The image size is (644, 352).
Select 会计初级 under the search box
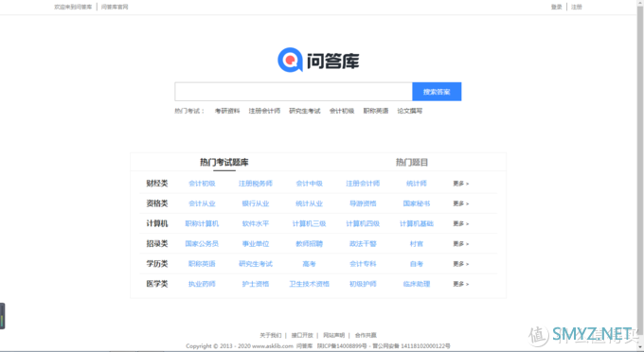point(342,111)
